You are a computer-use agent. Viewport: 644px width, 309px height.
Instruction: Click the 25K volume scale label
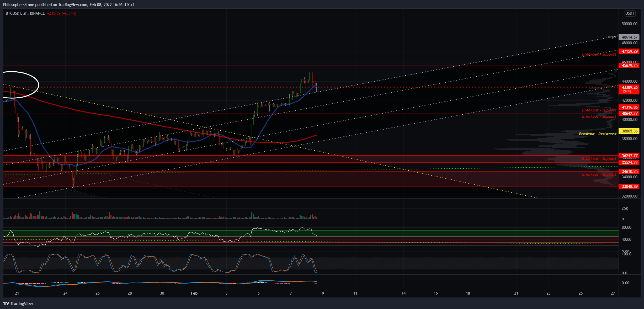[x=625, y=209]
